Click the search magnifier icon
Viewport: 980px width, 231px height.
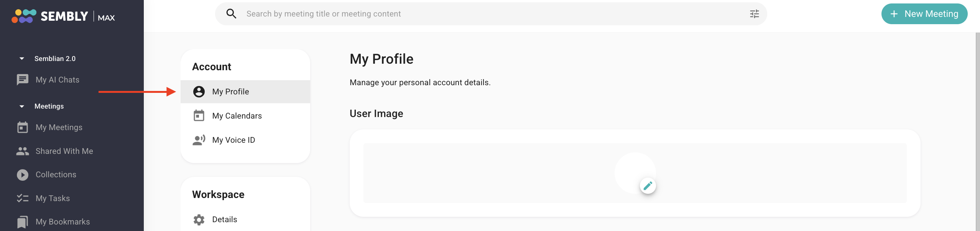231,14
